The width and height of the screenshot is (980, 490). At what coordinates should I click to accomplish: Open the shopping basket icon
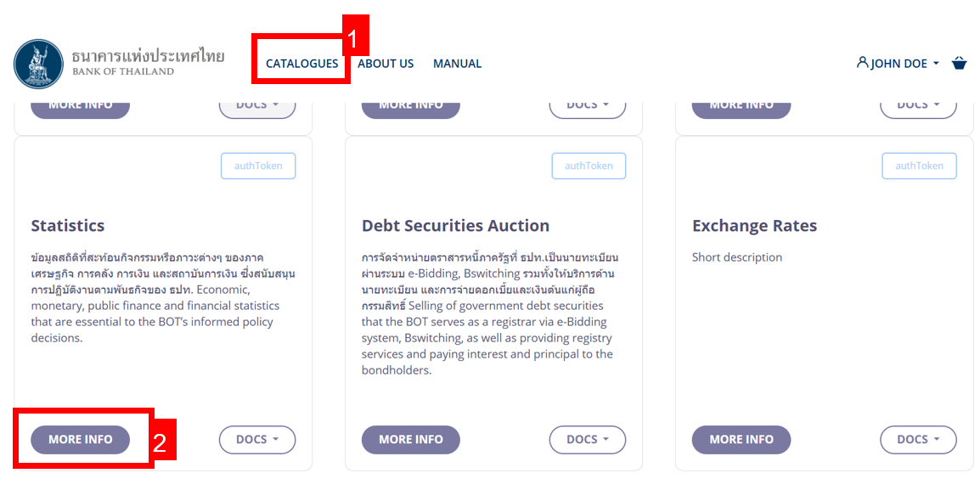pyautogui.click(x=960, y=63)
